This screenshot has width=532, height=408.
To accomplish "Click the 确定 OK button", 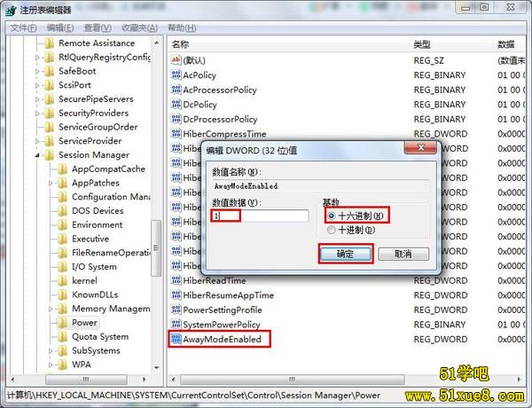I will [x=345, y=254].
